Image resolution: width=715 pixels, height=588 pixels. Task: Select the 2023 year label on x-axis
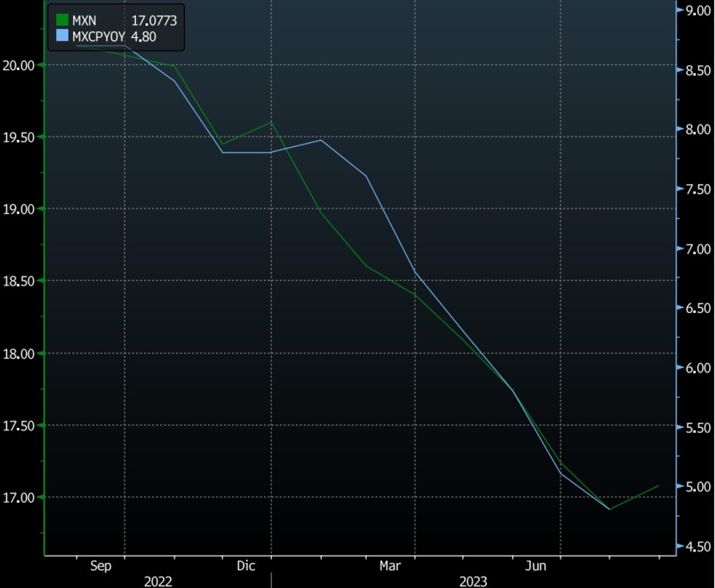(473, 582)
